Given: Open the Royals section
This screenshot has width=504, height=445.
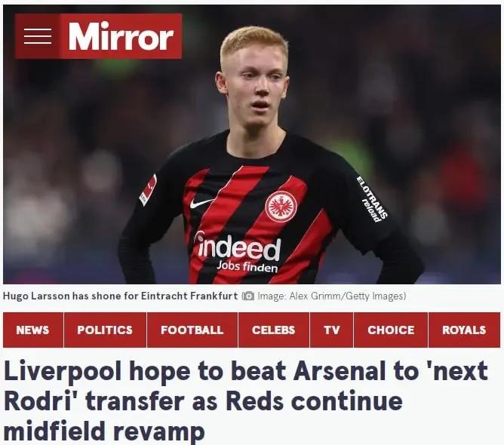Looking at the screenshot, I should pyautogui.click(x=464, y=330).
